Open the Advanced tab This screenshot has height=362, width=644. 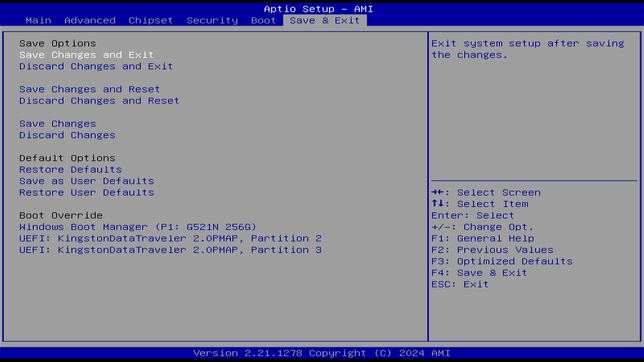pyautogui.click(x=90, y=20)
